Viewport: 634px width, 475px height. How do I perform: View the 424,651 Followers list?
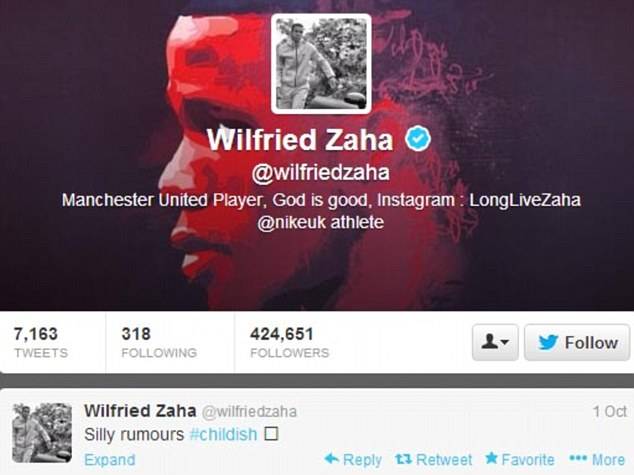(x=290, y=342)
